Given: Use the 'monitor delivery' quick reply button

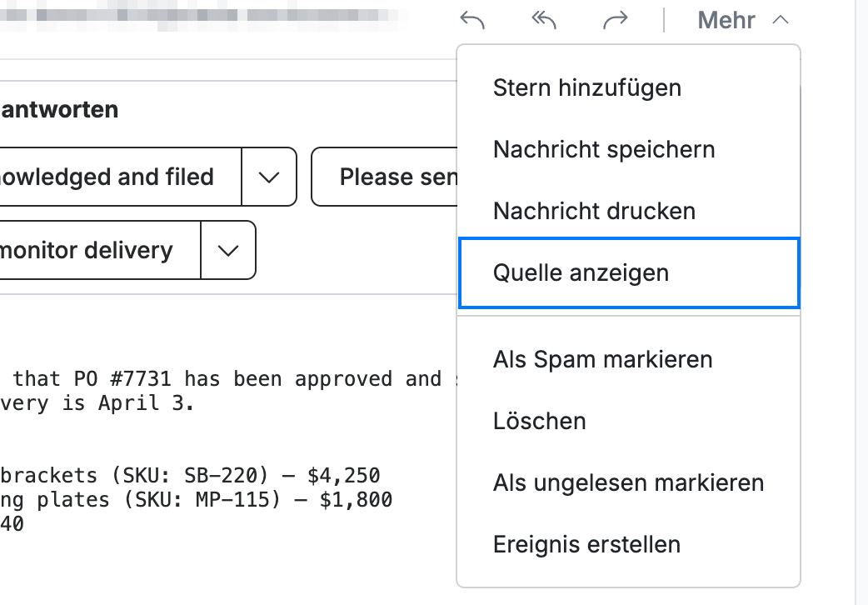Looking at the screenshot, I should pyautogui.click(x=100, y=251).
